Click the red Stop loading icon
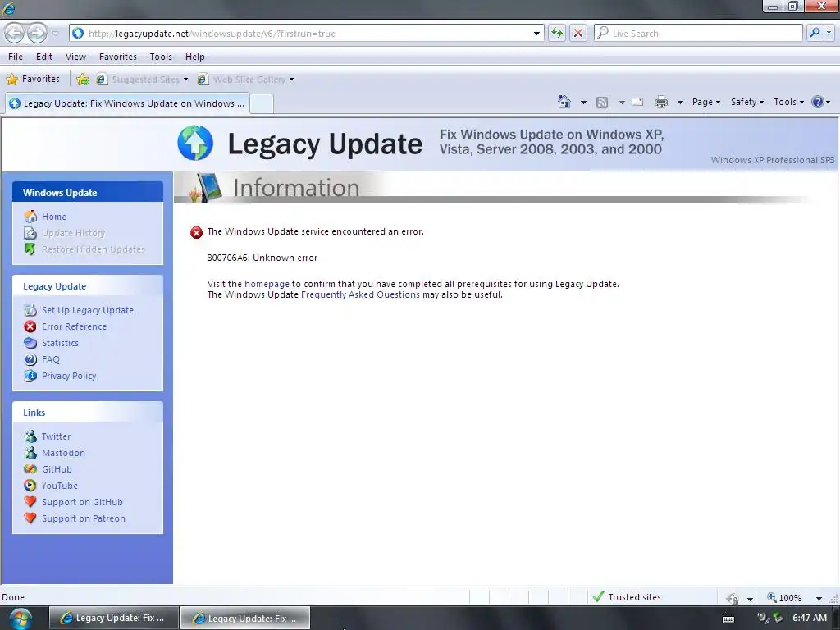 (x=578, y=33)
